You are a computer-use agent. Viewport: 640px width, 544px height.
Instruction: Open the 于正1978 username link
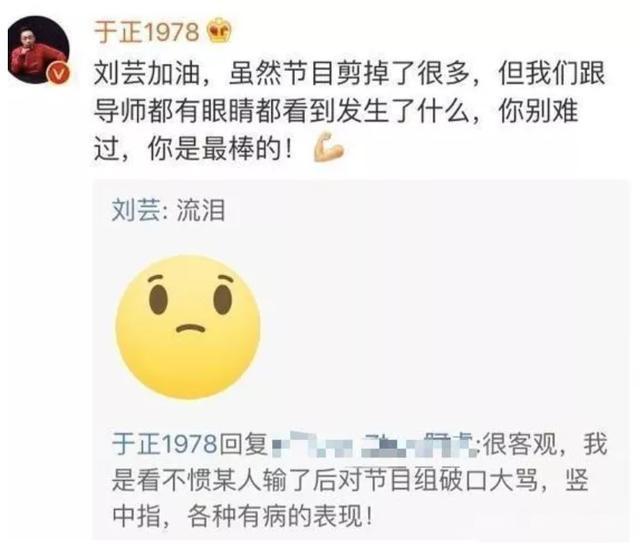(x=147, y=32)
